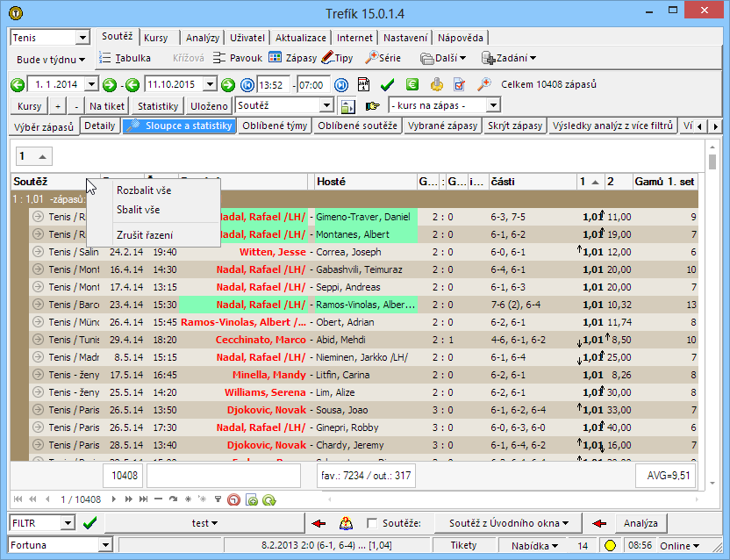Expand the 'Bude v týdnu' dropdown
This screenshot has width=730, height=560.
coord(52,59)
